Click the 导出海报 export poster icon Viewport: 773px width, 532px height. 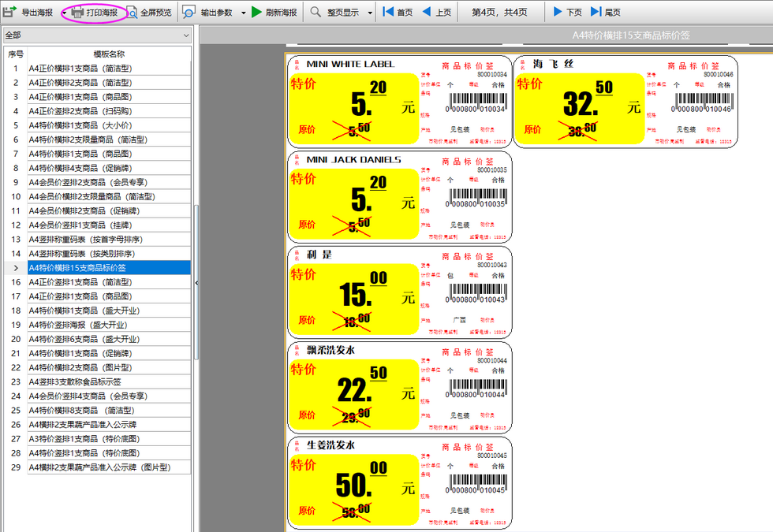click(x=10, y=13)
